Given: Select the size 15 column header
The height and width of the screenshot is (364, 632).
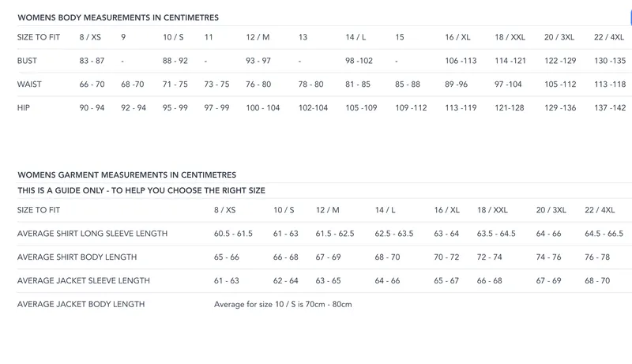Looking at the screenshot, I should (399, 37).
